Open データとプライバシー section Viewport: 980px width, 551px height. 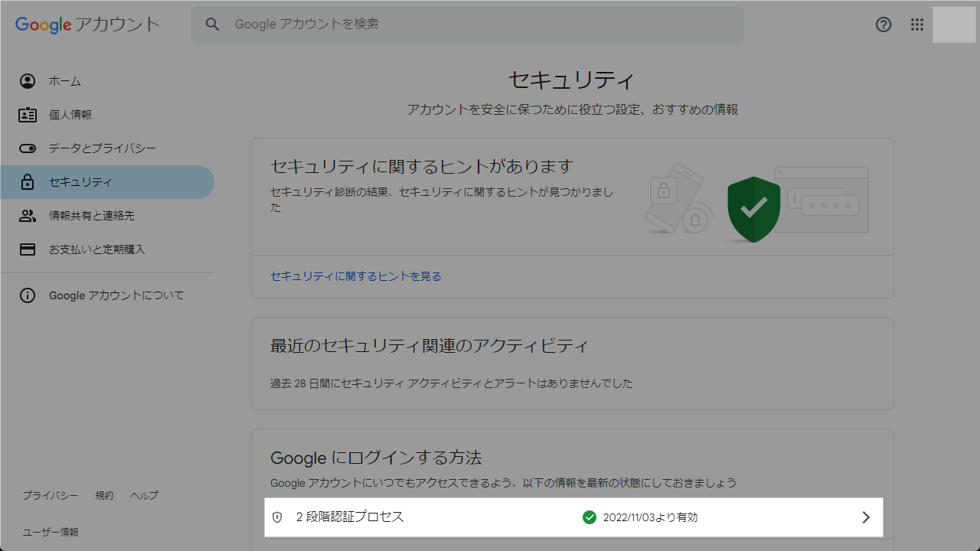click(107, 148)
